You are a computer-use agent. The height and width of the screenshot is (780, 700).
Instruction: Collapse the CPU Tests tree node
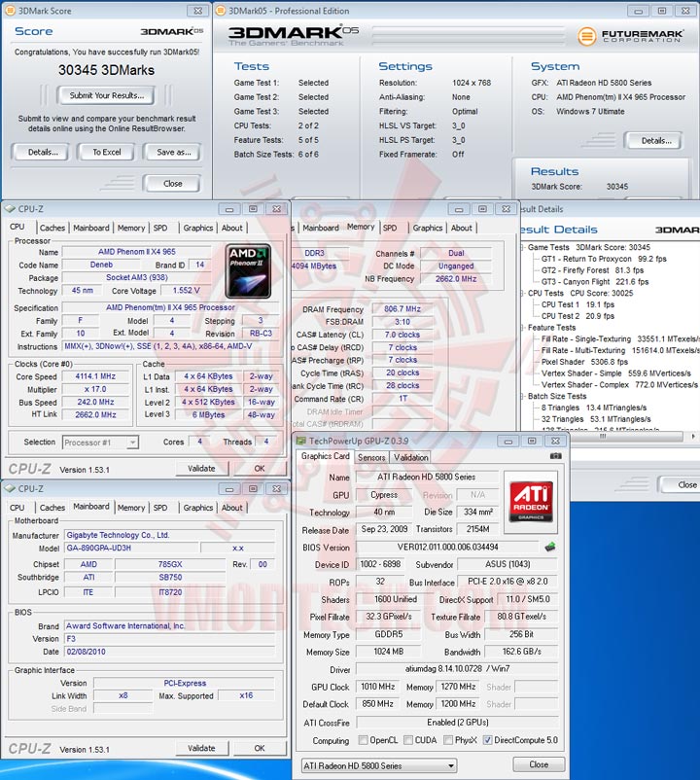tap(522, 293)
